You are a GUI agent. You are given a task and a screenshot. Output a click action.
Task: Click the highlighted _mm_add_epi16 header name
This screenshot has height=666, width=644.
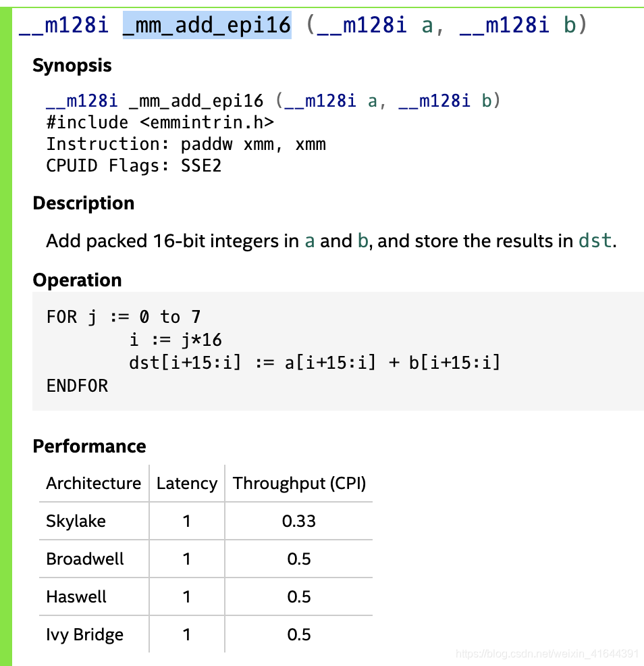[x=207, y=24]
